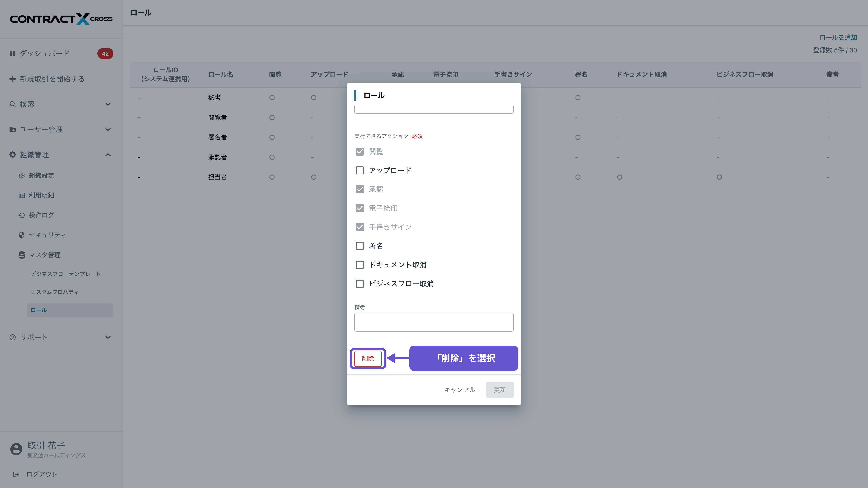Click the magnifier search icon in sidebar
868x488 pixels.
point(12,104)
